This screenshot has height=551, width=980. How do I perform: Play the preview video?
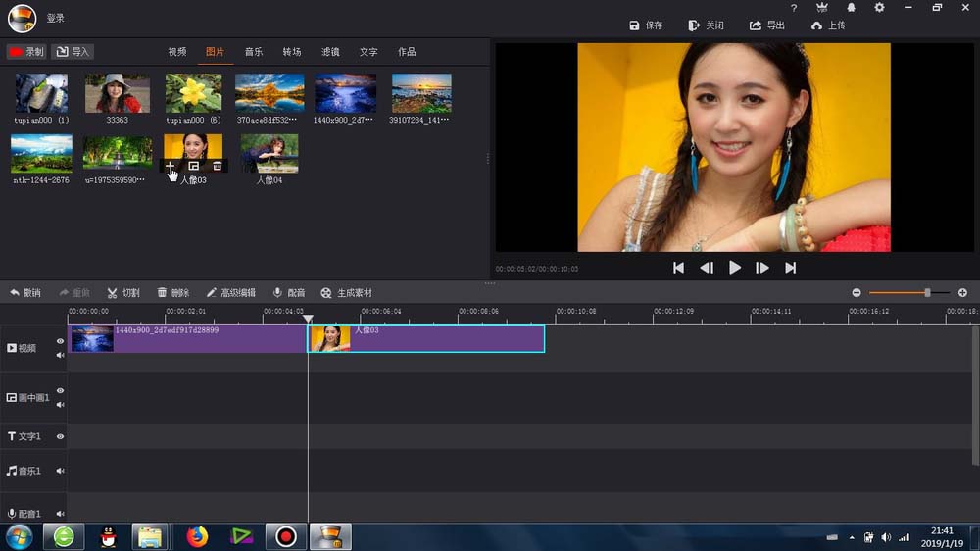734,268
